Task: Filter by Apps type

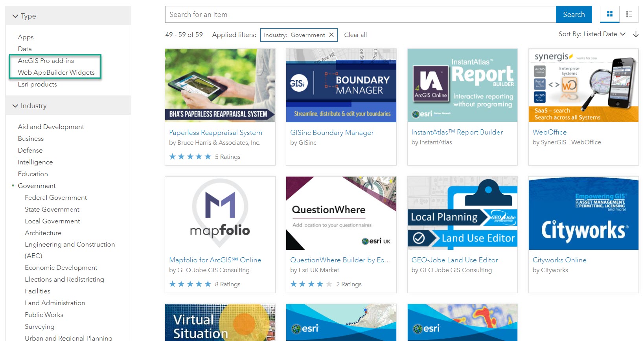Action: tap(26, 37)
